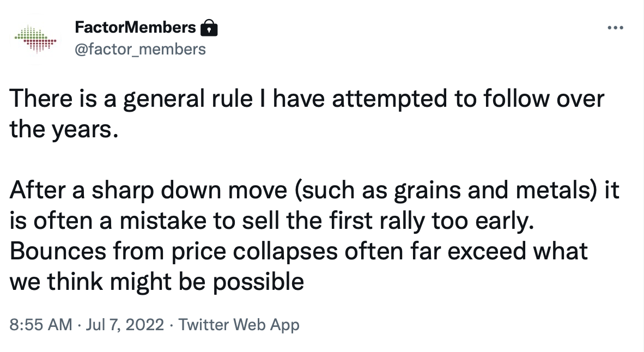The width and height of the screenshot is (644, 352).
Task: Open the FactorMembers profile avatar
Action: click(x=35, y=39)
